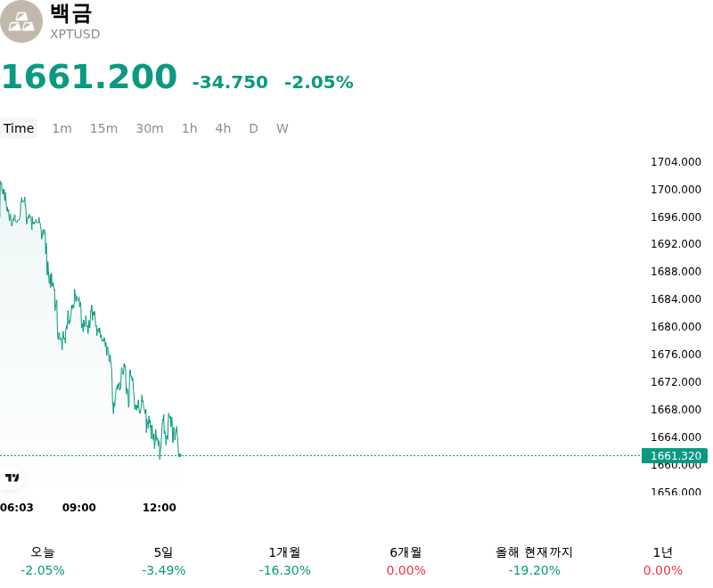Click the 12:00 time axis marker
This screenshot has height=588, width=713.
[160, 508]
